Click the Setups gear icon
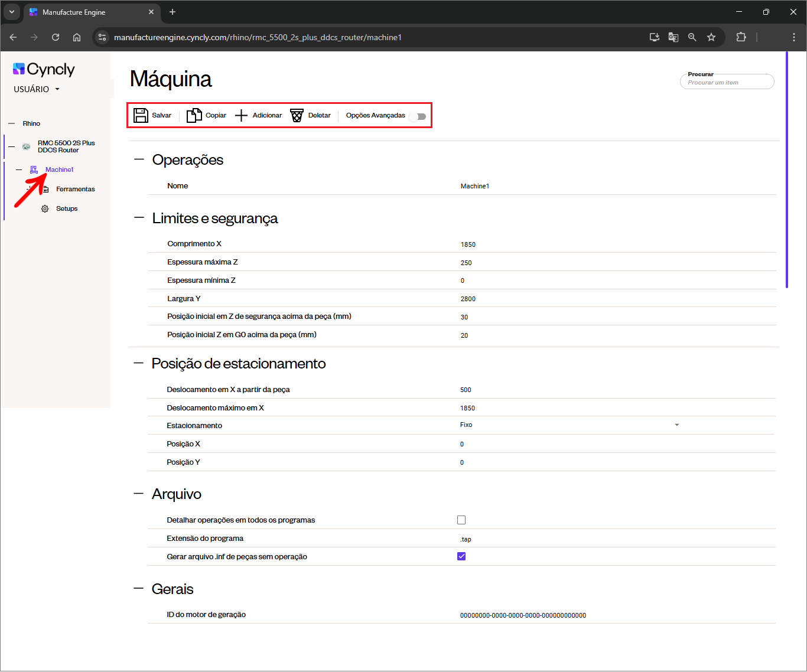 pyautogui.click(x=45, y=208)
